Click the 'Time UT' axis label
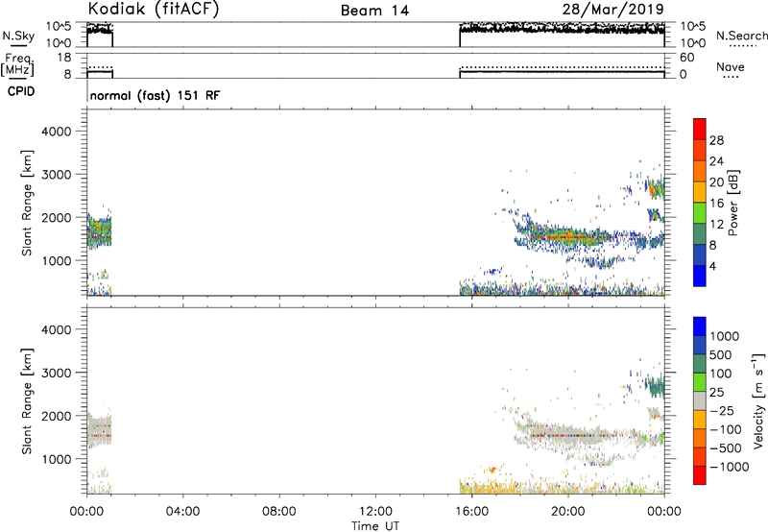Image resolution: width=768 pixels, height=532 pixels. pyautogui.click(x=375, y=526)
